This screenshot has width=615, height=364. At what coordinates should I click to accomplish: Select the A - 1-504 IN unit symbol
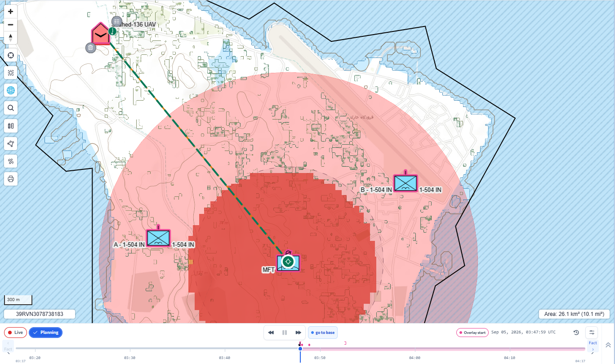[158, 237]
